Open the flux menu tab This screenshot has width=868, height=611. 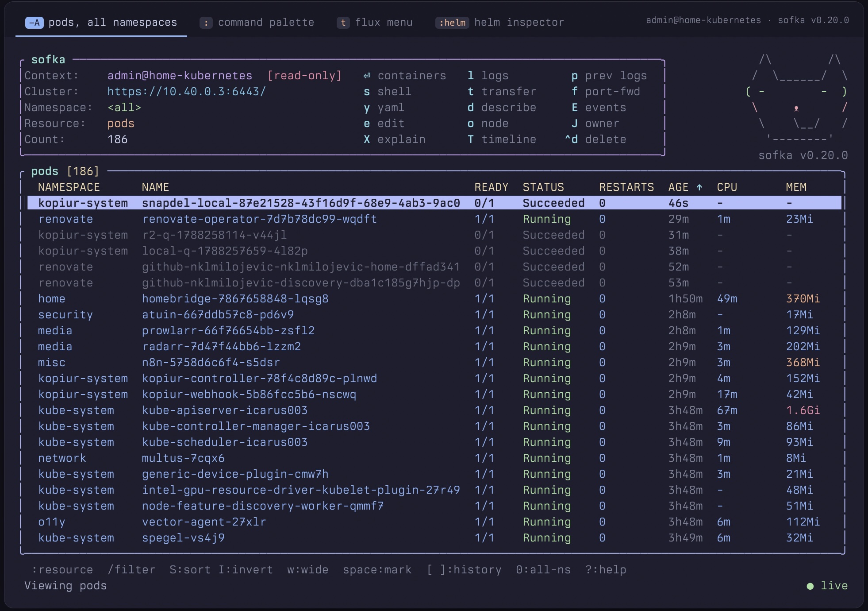tap(374, 23)
